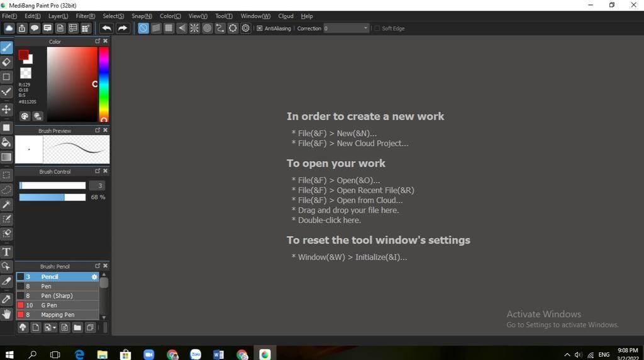Viewport: 644px width, 360px height.
Task: Select the Fill rectangle tool
Action: (x=6, y=127)
